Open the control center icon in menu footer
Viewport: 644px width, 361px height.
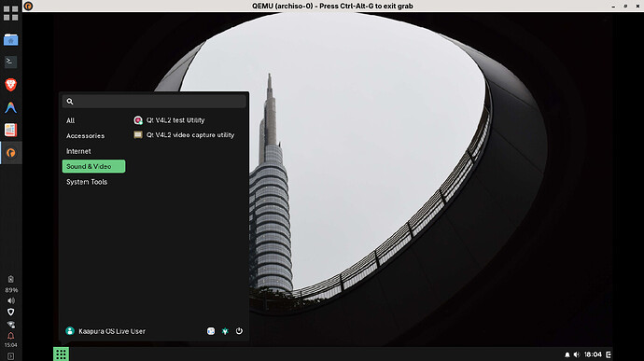(211, 331)
